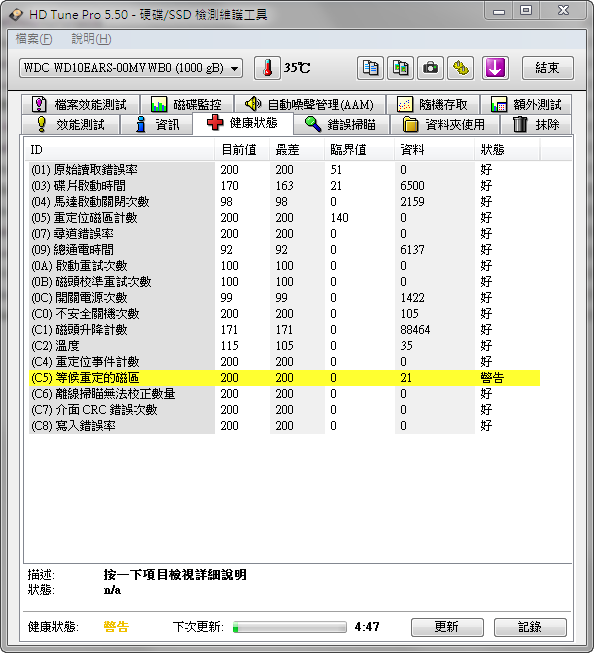Select the (03) 碟片啟動時間 row
Screen dimensions: 594x653
pyautogui.click(x=285, y=186)
